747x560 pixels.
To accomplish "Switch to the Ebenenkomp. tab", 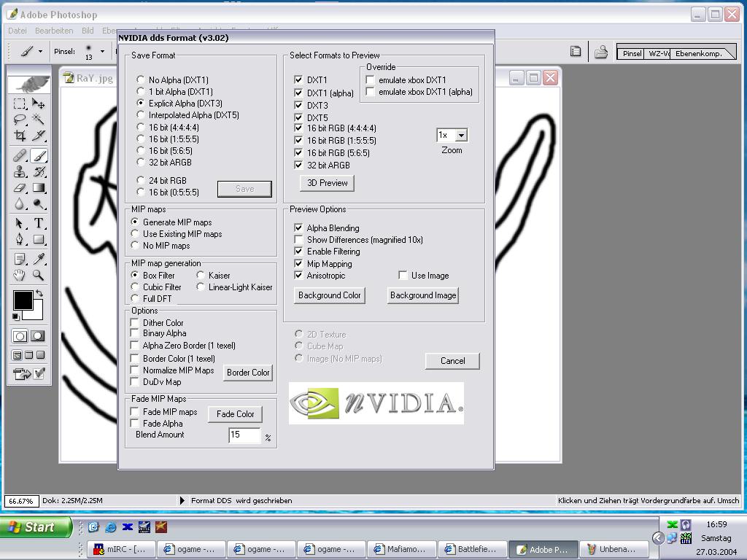I will 700,53.
